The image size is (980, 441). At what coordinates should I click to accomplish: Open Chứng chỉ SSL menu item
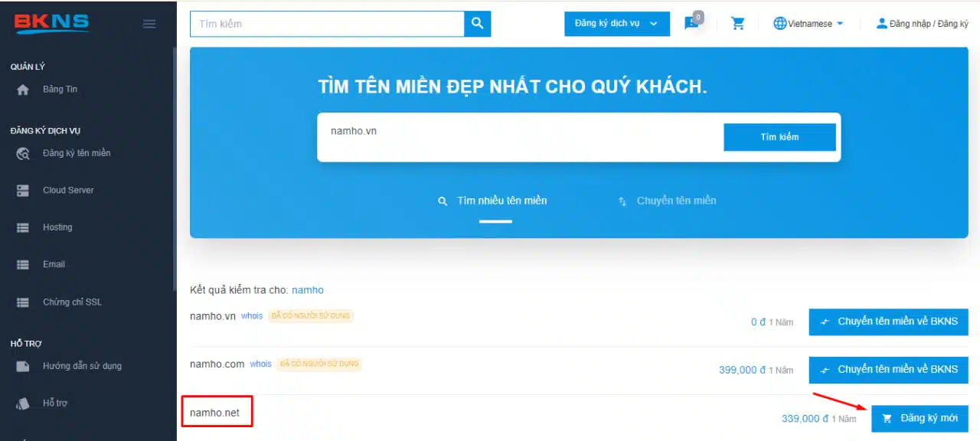pyautogui.click(x=72, y=302)
